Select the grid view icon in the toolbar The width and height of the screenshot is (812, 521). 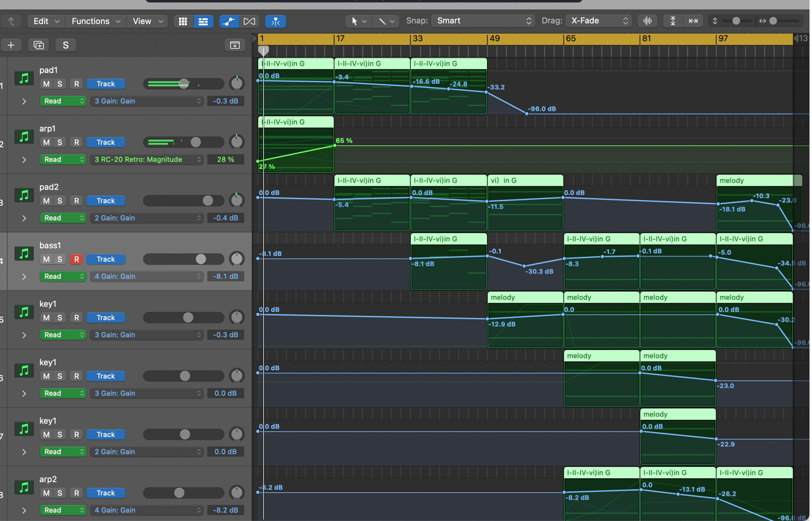182,21
